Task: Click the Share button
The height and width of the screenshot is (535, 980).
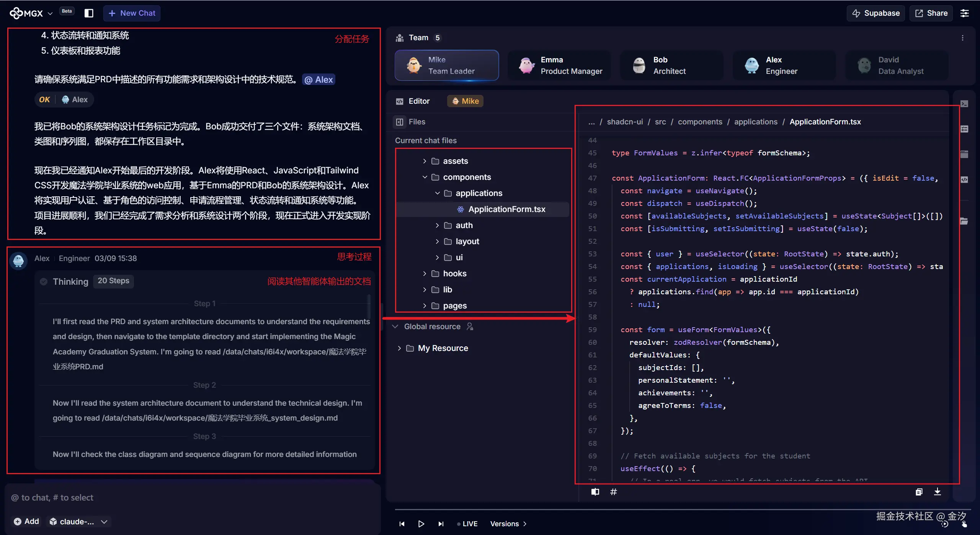Action: tap(931, 13)
